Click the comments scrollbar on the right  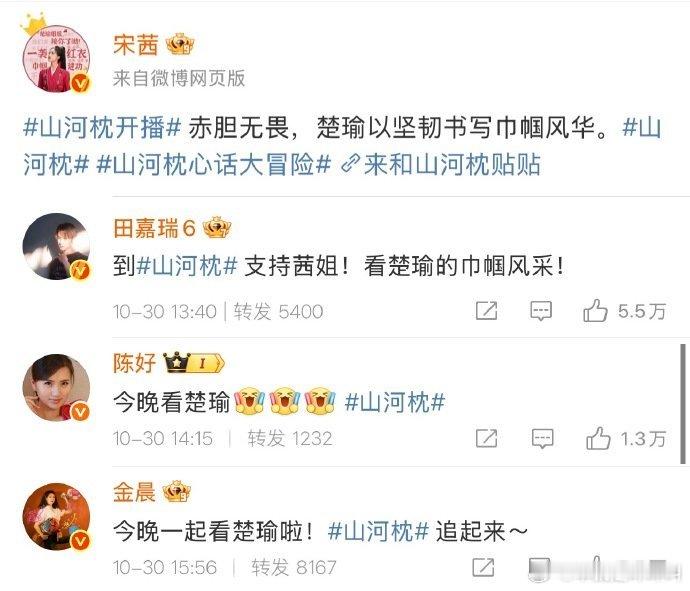point(683,404)
